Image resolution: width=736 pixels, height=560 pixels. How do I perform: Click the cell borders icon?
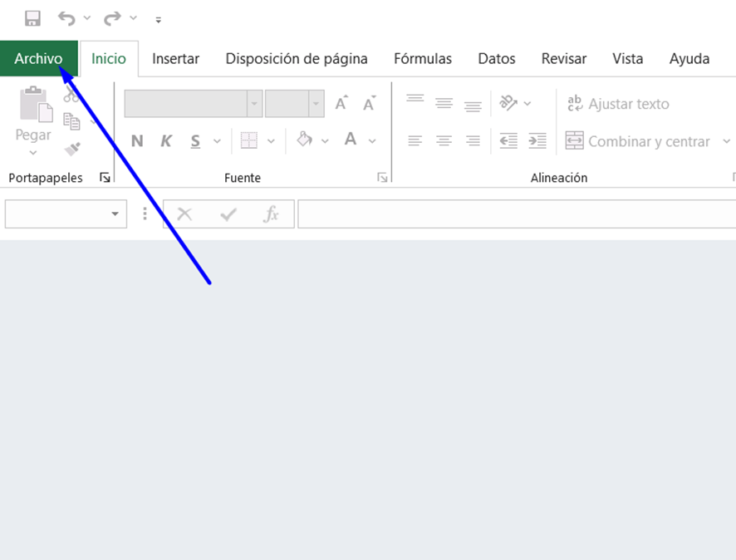248,140
